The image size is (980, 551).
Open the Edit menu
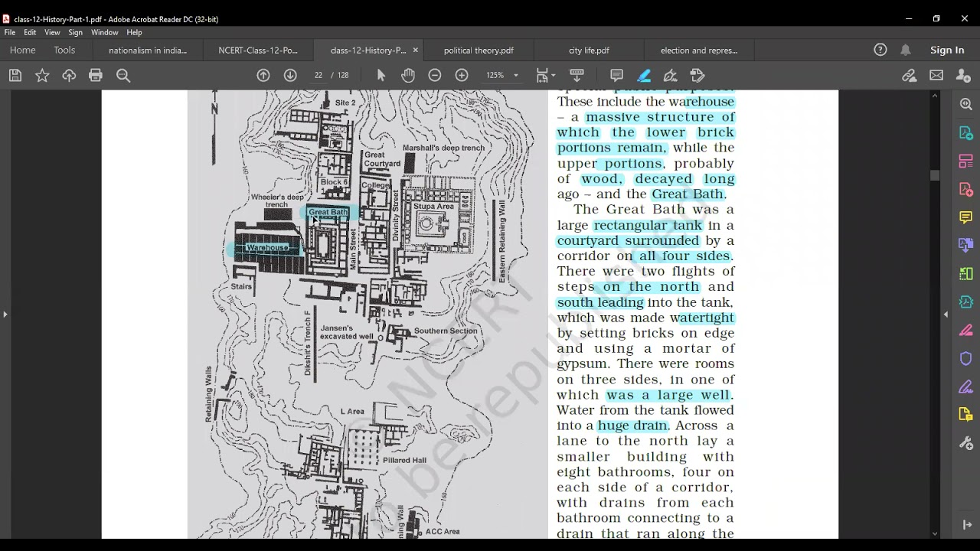pyautogui.click(x=30, y=32)
